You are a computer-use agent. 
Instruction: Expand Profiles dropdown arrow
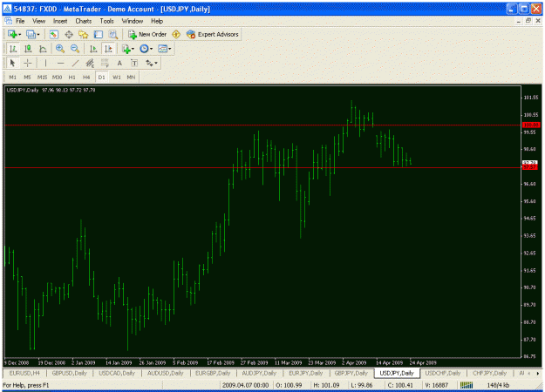(x=38, y=34)
